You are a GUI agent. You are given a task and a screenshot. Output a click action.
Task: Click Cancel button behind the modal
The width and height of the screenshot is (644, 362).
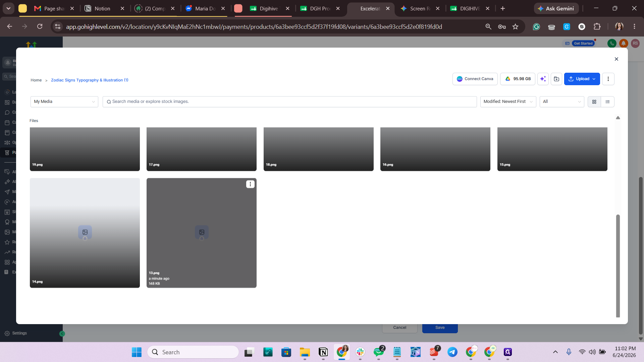400,328
